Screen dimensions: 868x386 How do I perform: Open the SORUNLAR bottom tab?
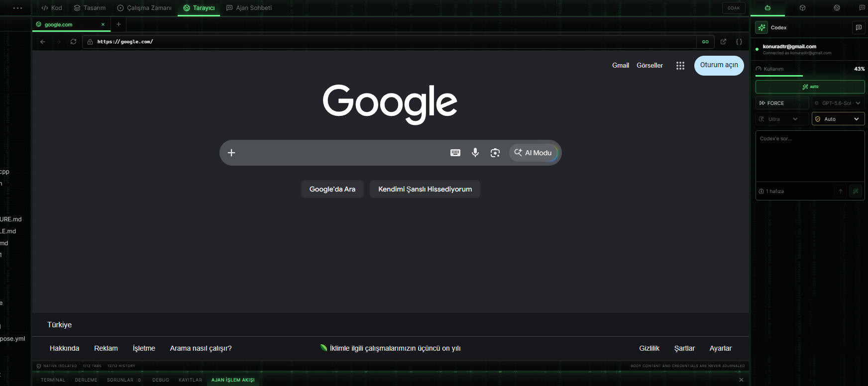tap(123, 380)
